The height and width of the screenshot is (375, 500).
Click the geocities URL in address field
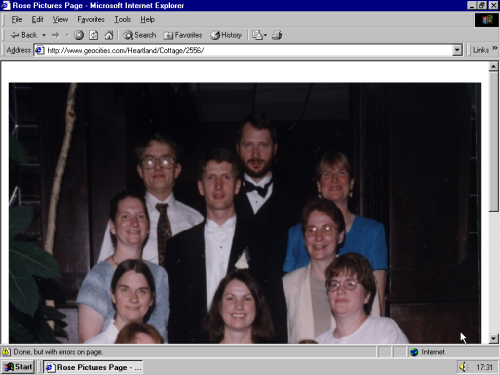pos(126,50)
